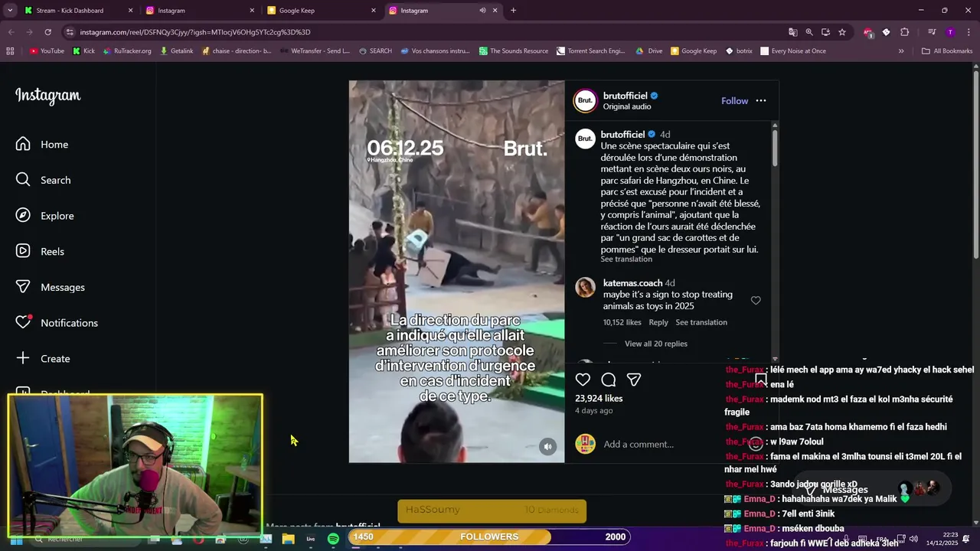Open the browser extensions puzzle icon
Viewport: 980px width, 551px height.
tap(905, 32)
